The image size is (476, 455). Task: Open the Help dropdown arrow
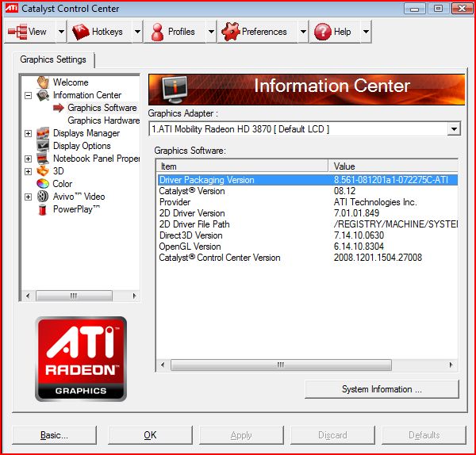pos(366,32)
